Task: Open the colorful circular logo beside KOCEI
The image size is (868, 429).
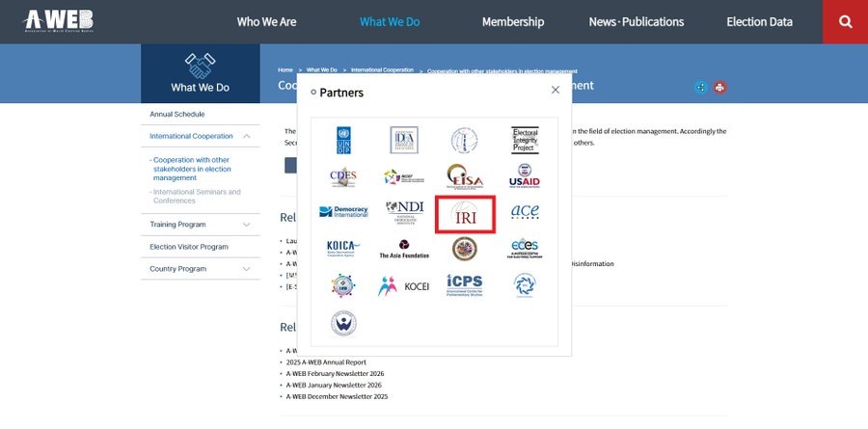Action: [x=343, y=285]
